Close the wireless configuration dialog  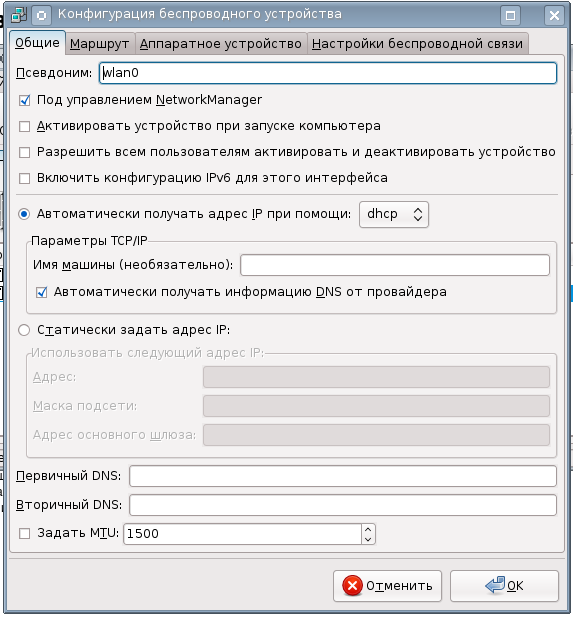tap(554, 15)
